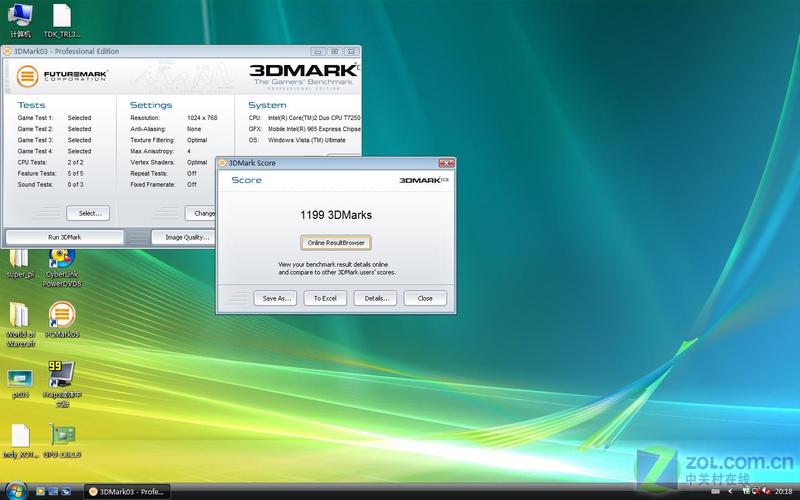Click the Show Desktop quick launch icon
Screen dimensions: 800x500
53,492
